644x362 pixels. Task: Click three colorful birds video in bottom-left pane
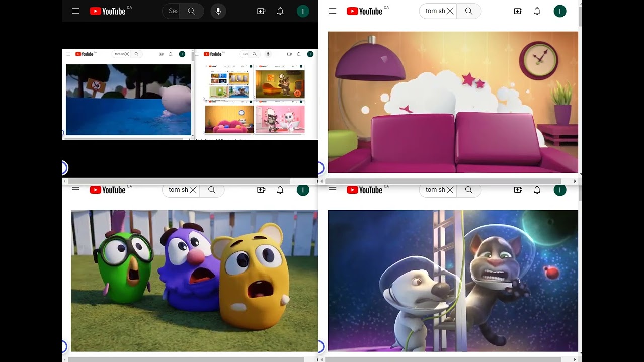pos(194,281)
